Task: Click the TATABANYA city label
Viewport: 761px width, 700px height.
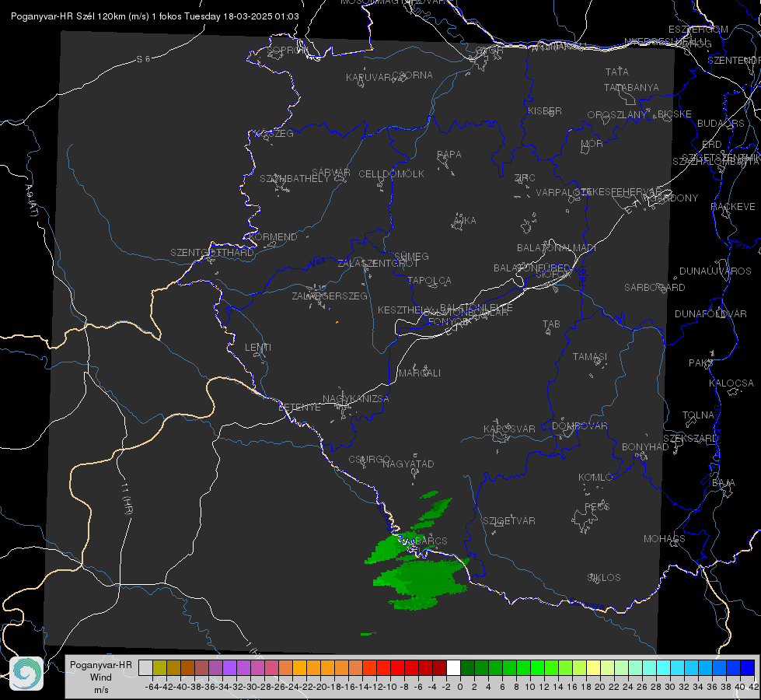Action: point(631,87)
